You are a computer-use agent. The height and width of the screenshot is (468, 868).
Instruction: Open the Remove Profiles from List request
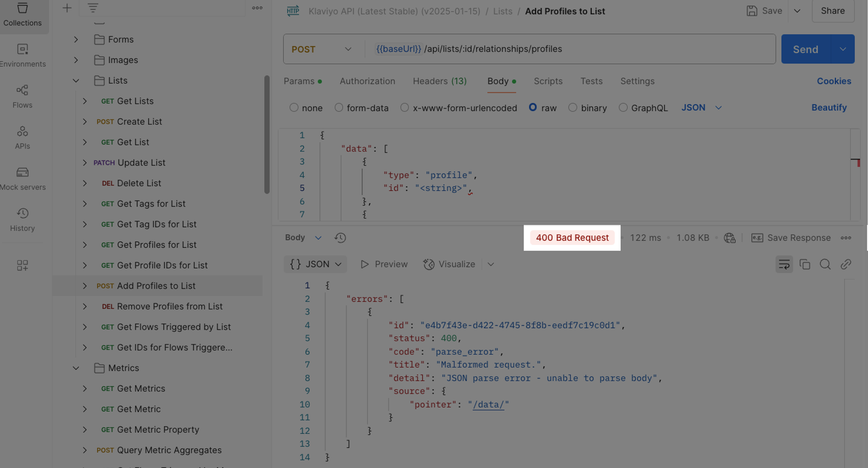tap(170, 306)
